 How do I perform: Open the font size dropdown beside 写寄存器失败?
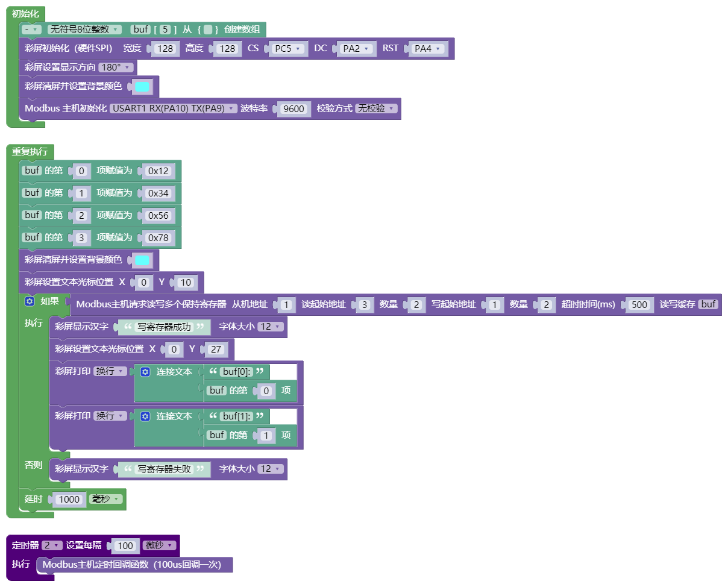coord(271,468)
